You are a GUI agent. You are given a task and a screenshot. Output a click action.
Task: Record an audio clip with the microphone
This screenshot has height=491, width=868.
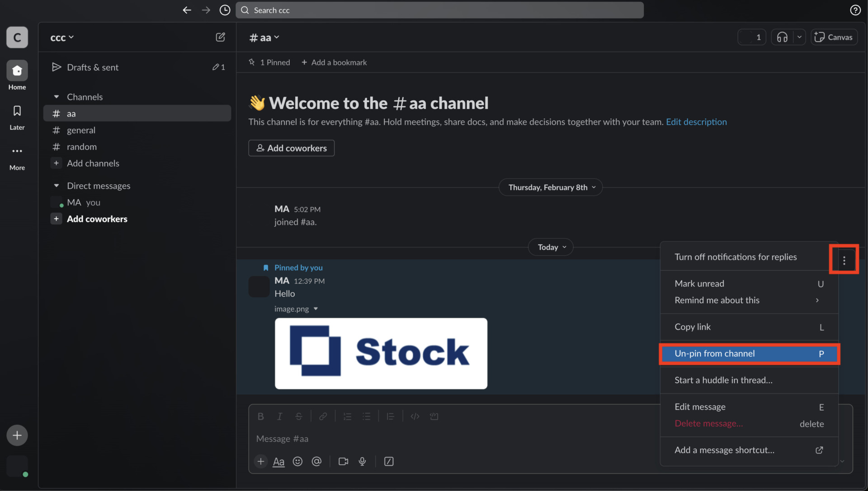click(362, 461)
